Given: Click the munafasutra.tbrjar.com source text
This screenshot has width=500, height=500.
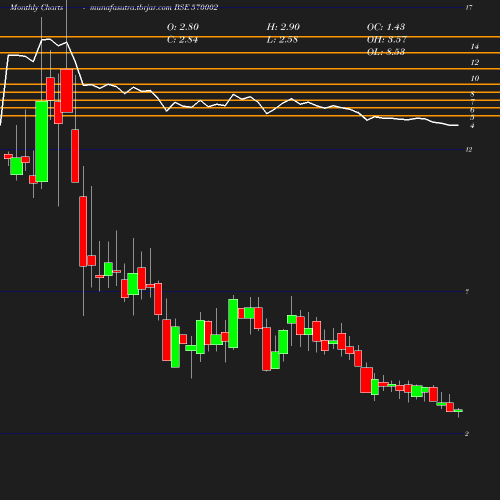Looking at the screenshot, I should 131,7.
